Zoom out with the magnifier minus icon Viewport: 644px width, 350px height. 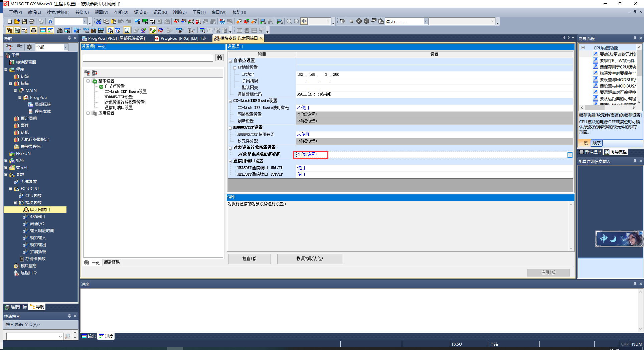click(297, 21)
